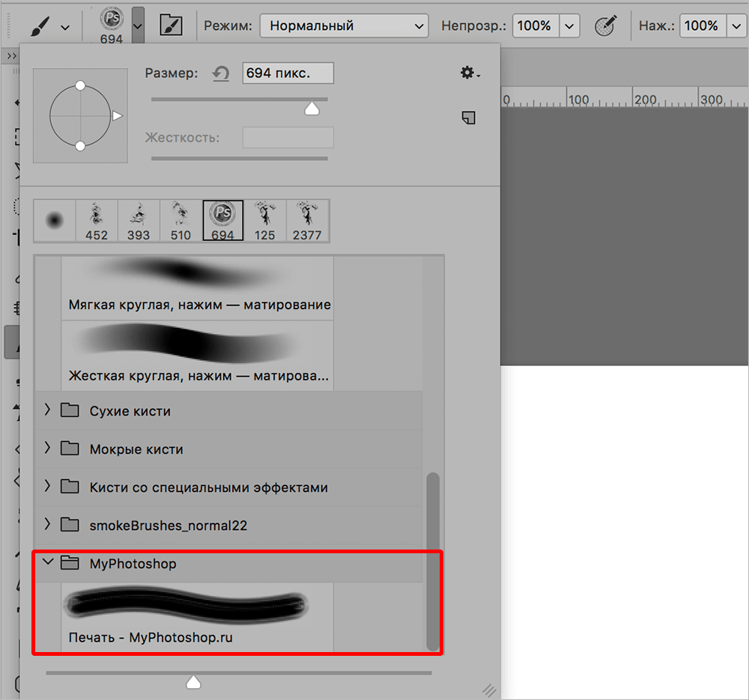Create new brush preset with page icon
The width and height of the screenshot is (749, 700).
click(469, 118)
